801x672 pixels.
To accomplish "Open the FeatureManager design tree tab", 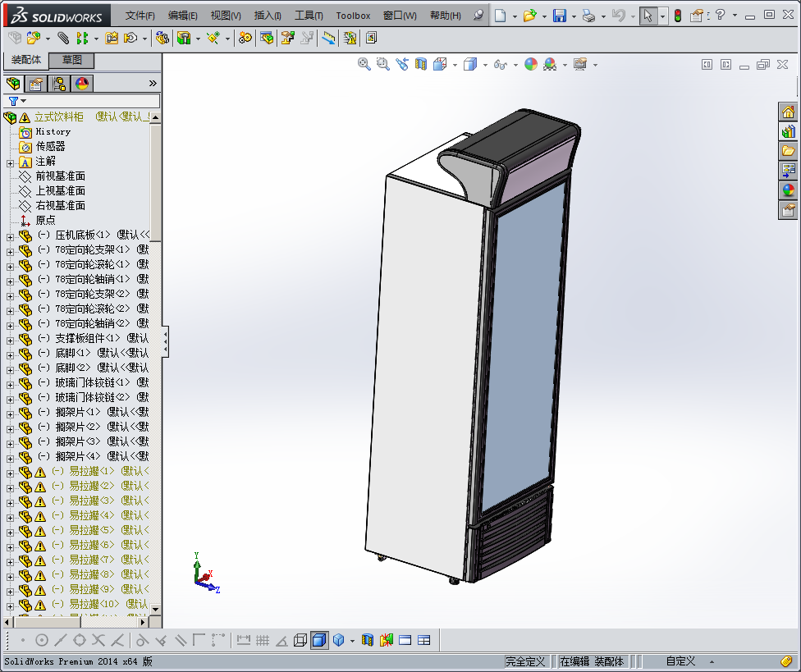I will [13, 83].
